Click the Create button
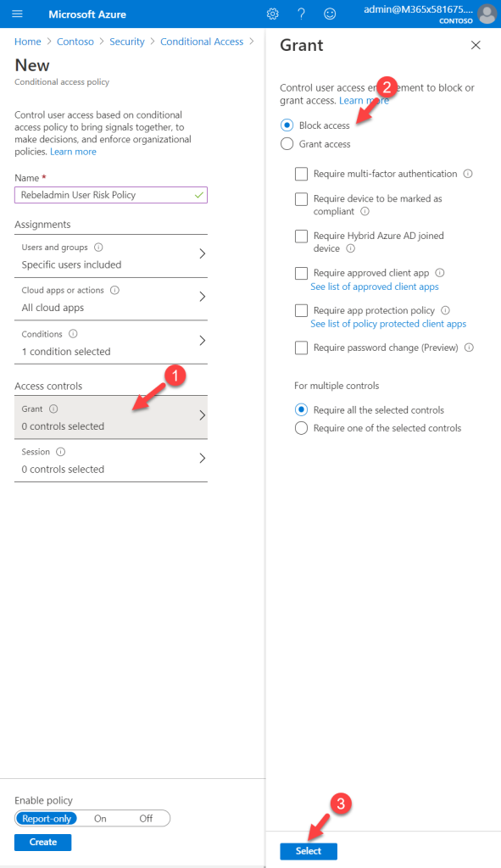 (x=42, y=842)
